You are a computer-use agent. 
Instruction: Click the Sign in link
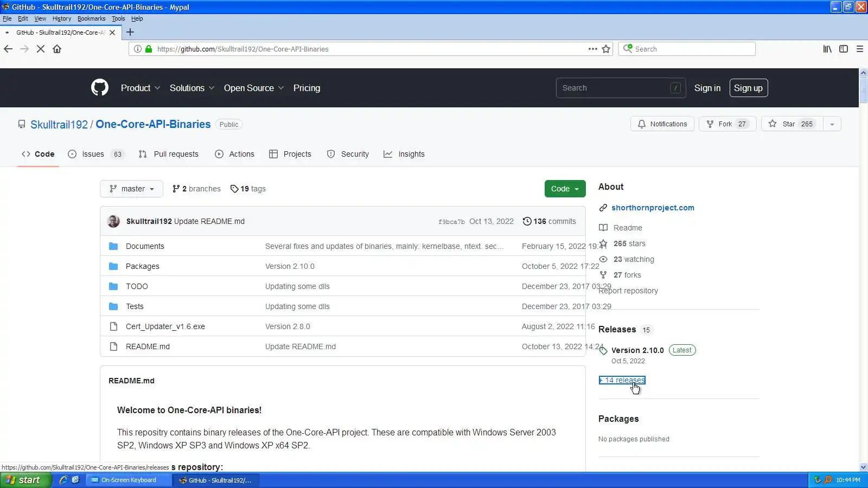(x=707, y=88)
